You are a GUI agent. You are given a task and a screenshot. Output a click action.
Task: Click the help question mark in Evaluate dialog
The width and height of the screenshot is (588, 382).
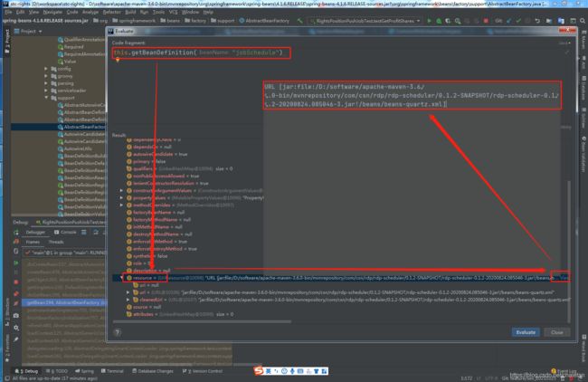[118, 332]
